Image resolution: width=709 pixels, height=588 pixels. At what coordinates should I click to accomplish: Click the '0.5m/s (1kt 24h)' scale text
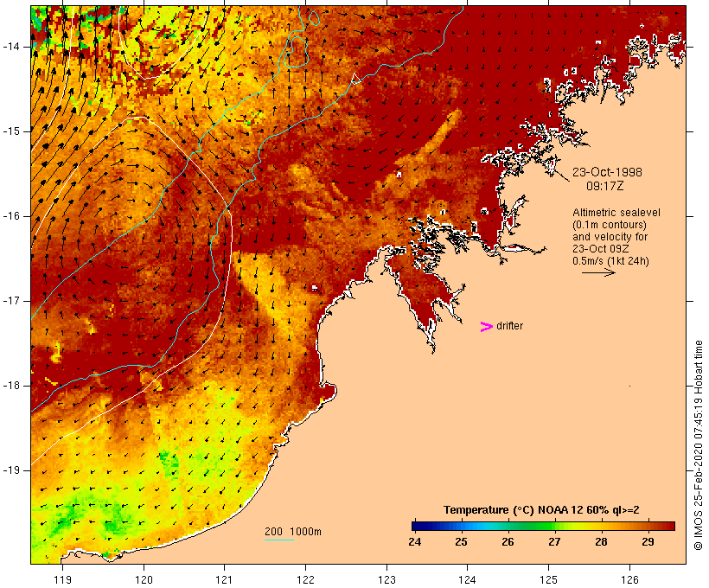611,260
